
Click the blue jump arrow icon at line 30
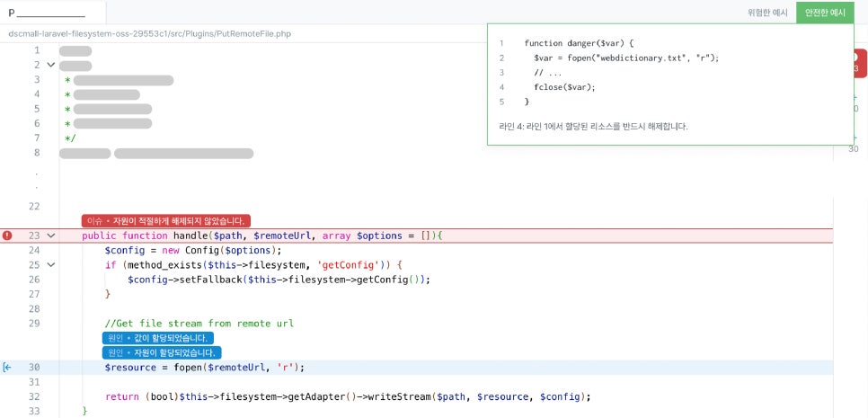[6, 367]
